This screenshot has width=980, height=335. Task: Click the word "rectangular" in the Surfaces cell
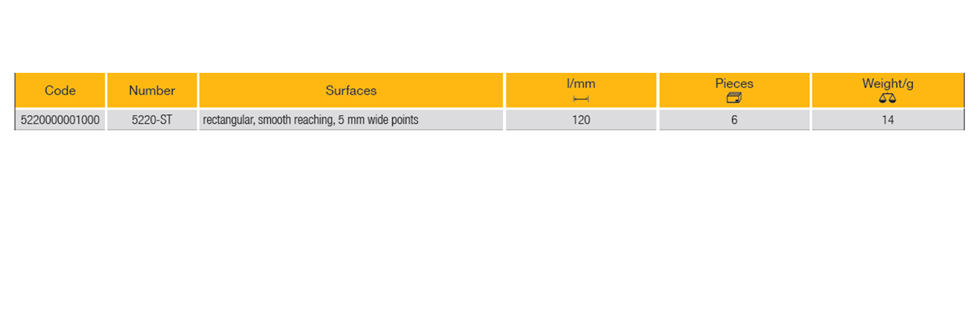pyautogui.click(x=229, y=120)
